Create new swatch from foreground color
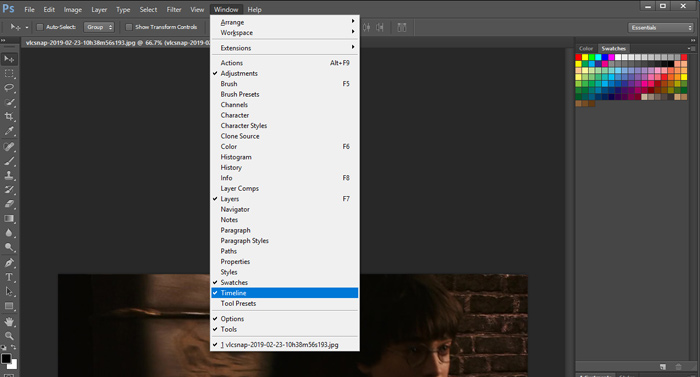The height and width of the screenshot is (377, 700). 662,367
